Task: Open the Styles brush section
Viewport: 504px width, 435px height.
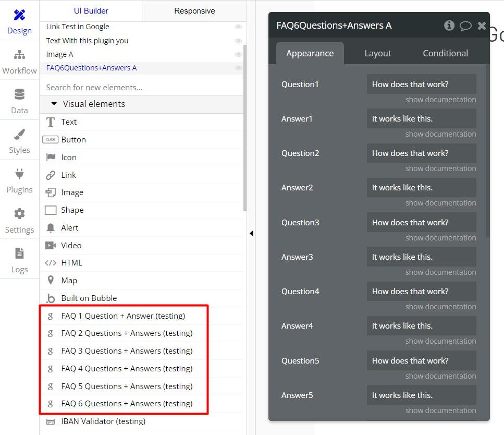Action: [x=19, y=141]
